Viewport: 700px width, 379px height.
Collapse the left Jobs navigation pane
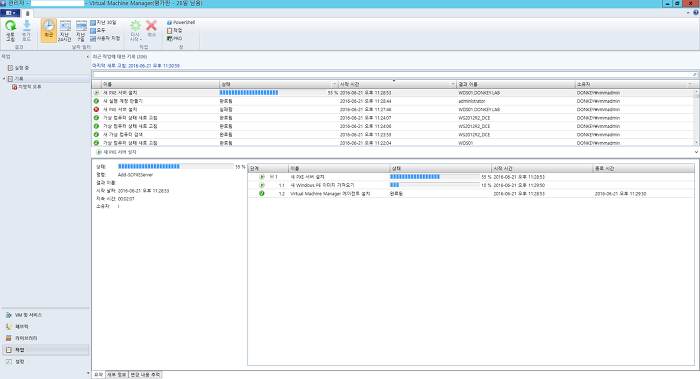point(88,57)
